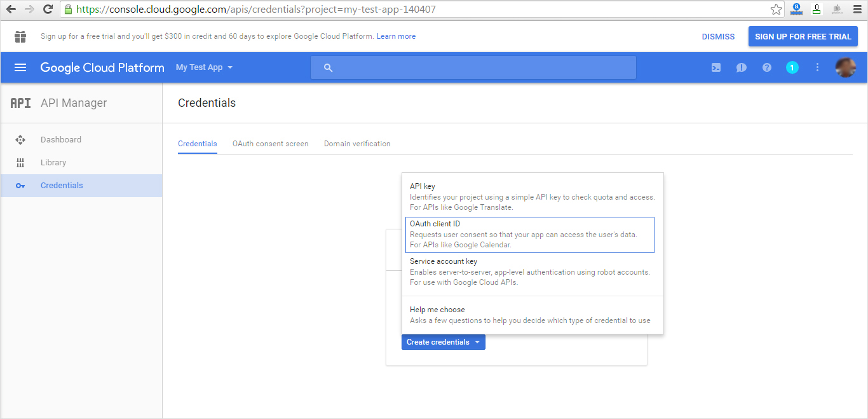Select Help me choose option
The image size is (868, 419).
532,315
